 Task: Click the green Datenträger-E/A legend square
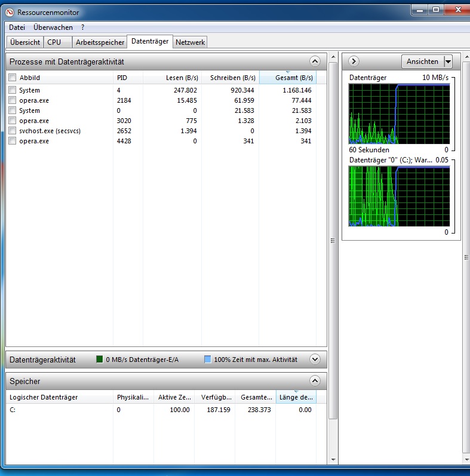(x=100, y=360)
